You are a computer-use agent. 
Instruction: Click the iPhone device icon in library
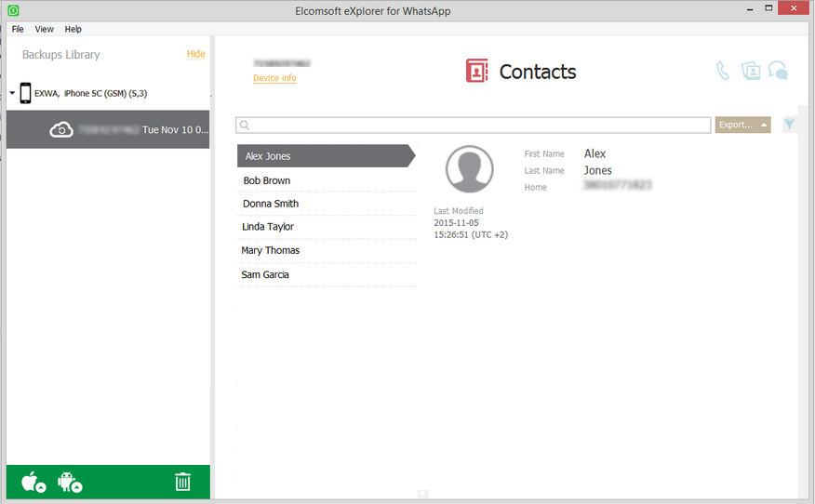coord(25,93)
